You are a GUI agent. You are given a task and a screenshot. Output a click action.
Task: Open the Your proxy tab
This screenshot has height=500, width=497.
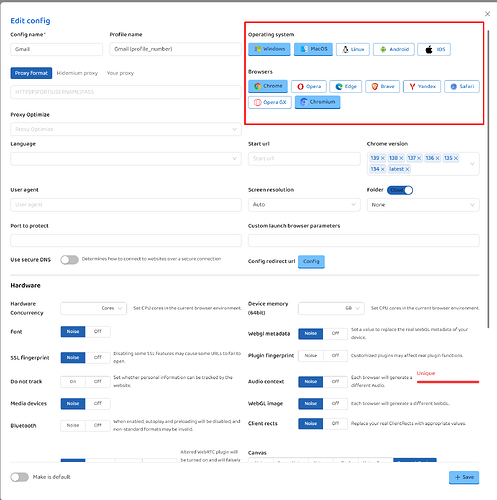pyautogui.click(x=120, y=73)
